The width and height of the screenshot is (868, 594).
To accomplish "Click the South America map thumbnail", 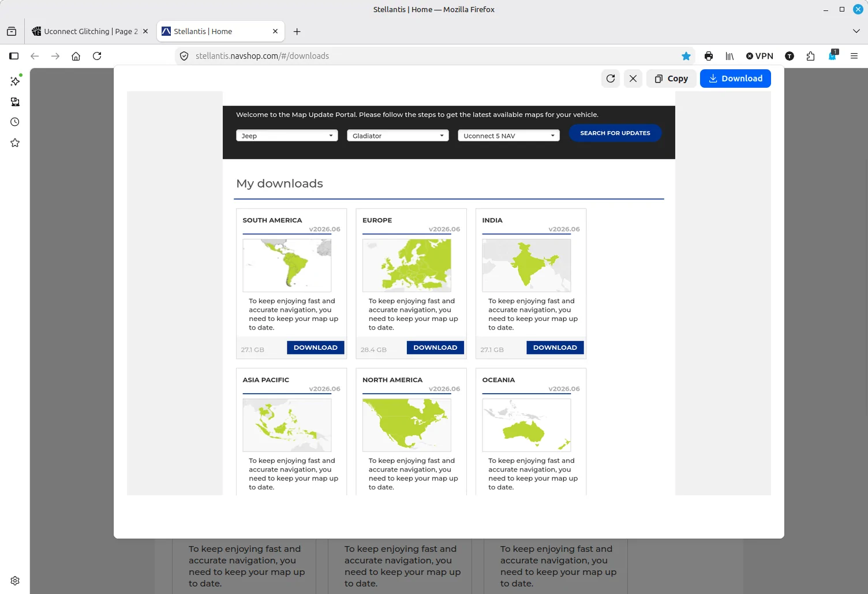I will click(287, 266).
